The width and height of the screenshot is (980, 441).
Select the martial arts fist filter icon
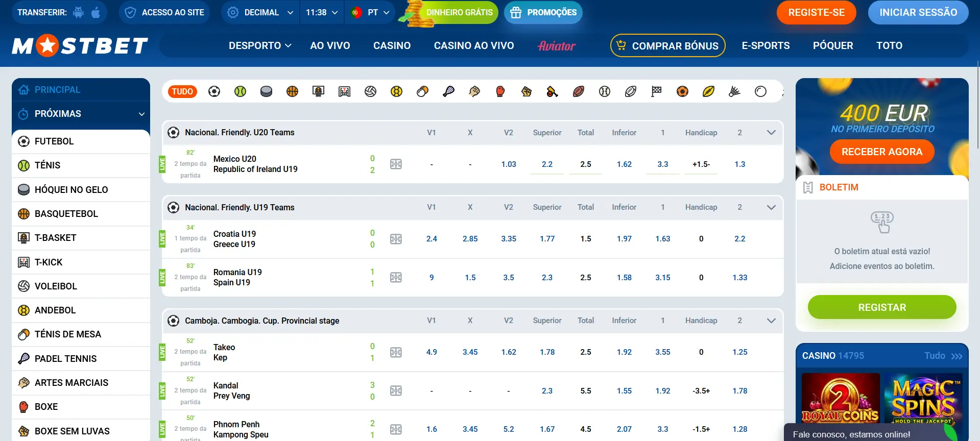coord(475,91)
